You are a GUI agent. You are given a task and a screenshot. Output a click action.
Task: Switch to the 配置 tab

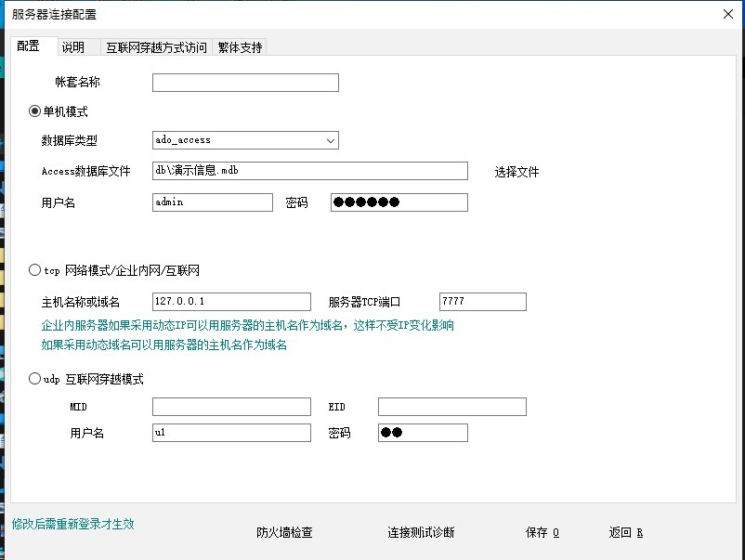(28, 46)
